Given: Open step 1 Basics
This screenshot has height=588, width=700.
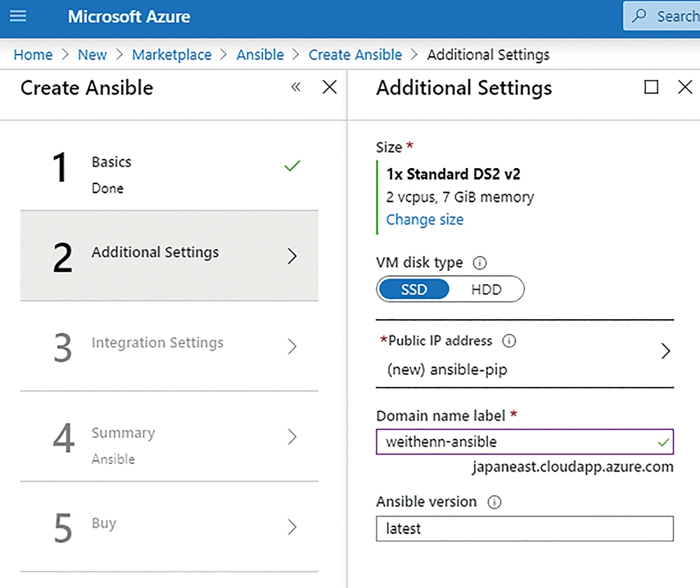Looking at the screenshot, I should coord(169,166).
